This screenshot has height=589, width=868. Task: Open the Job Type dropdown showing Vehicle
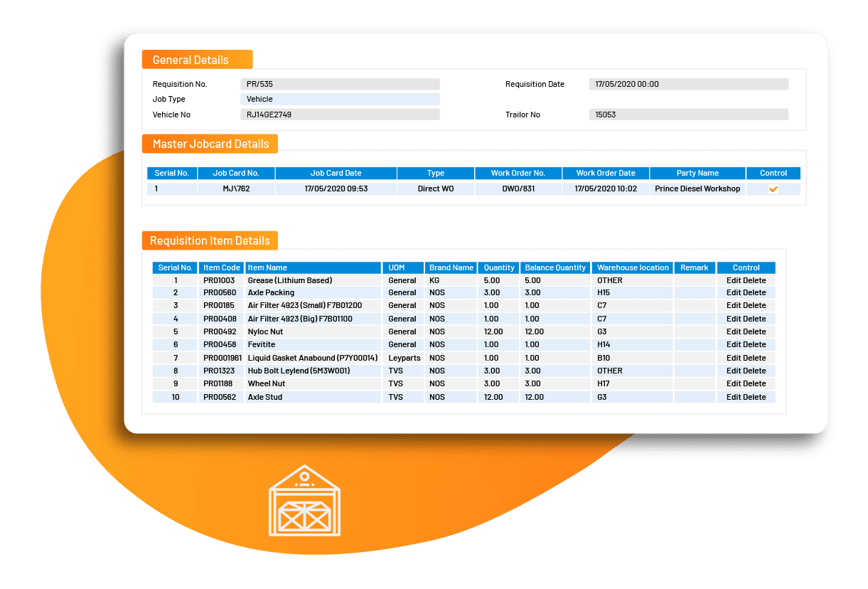tap(340, 100)
